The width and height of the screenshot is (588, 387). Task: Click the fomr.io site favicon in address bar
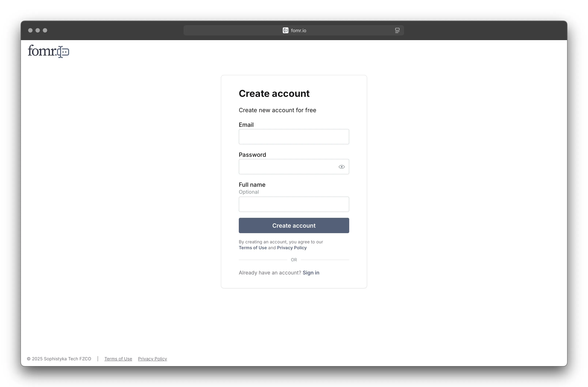coord(285,30)
